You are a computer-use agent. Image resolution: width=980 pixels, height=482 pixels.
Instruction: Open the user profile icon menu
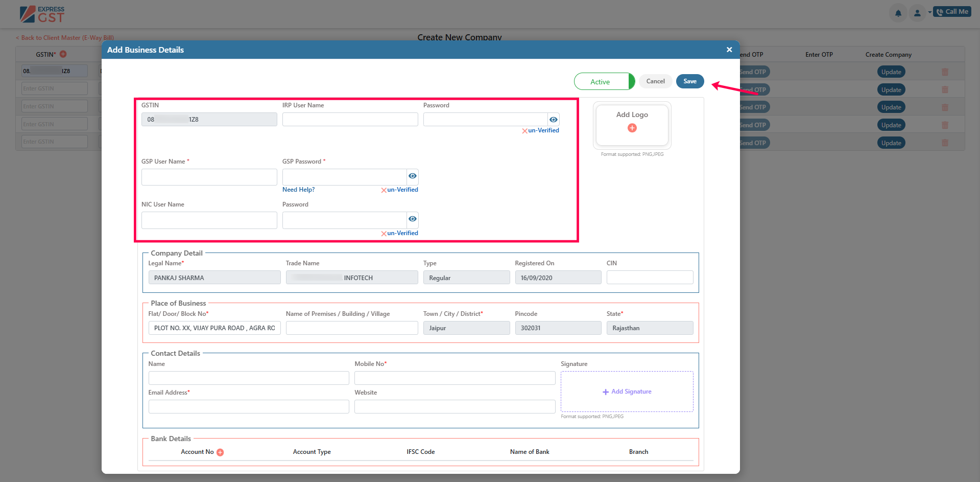pyautogui.click(x=917, y=13)
